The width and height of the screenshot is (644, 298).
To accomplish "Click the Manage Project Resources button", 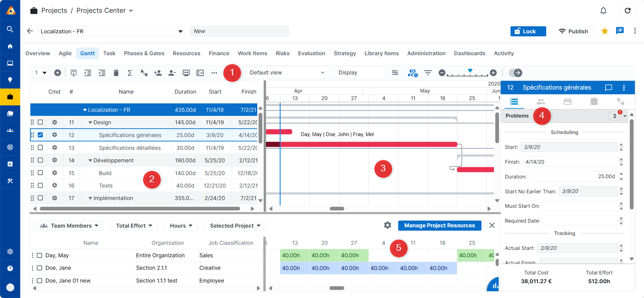I will point(439,226).
